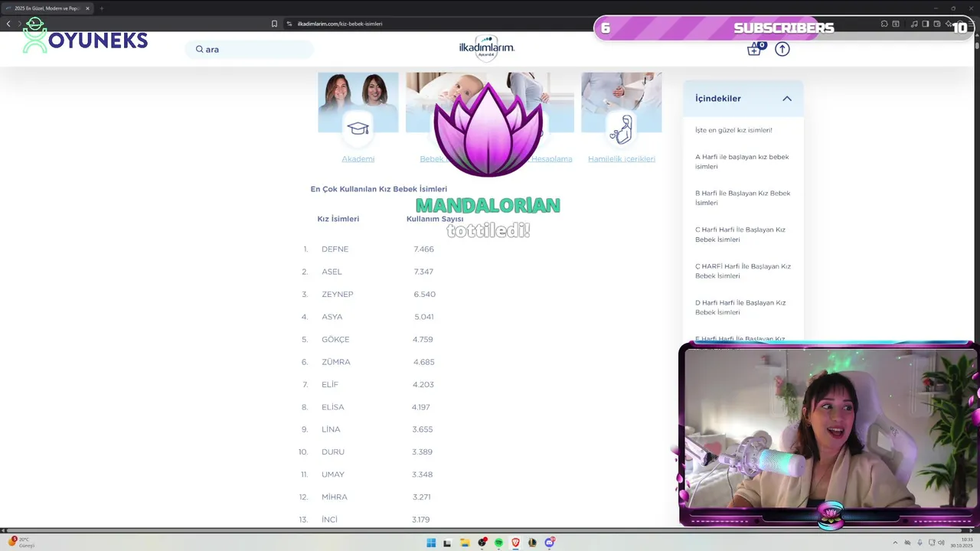Screen dimensions: 980x551
Task: Open the weather widget showing 20°C
Action: (21, 543)
